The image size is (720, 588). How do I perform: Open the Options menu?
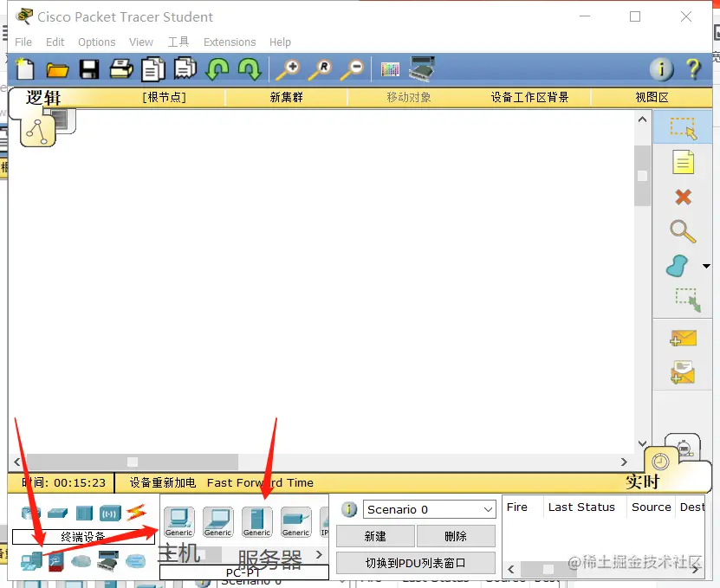click(97, 42)
